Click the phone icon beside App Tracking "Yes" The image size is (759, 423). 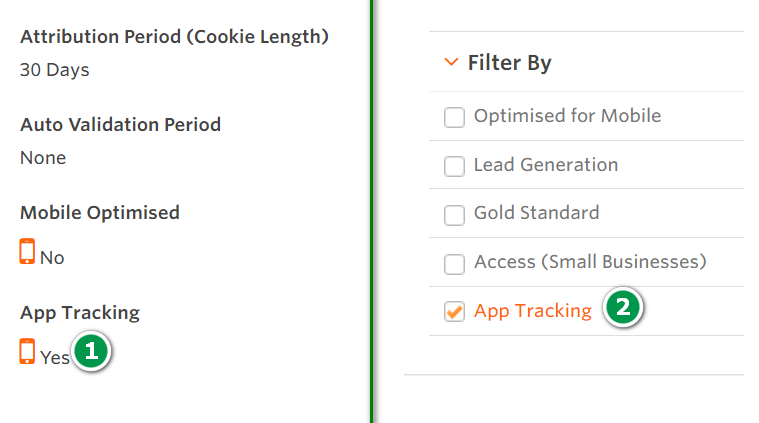(x=27, y=351)
